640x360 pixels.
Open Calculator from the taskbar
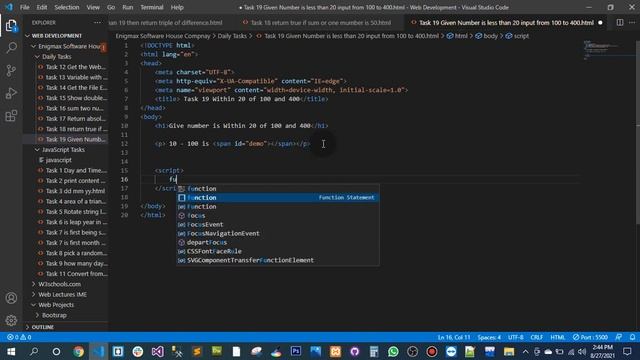(374, 351)
